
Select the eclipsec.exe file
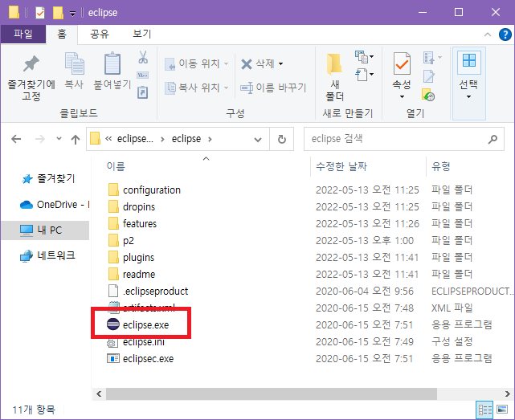(x=148, y=359)
